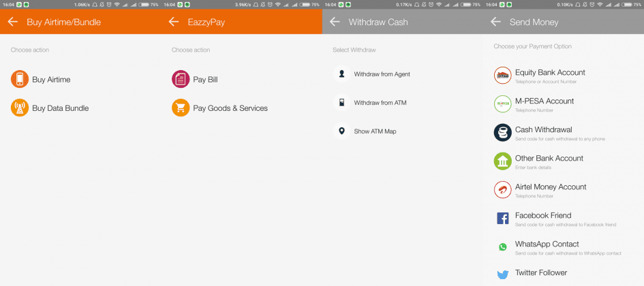Tap the Send Money header title
This screenshot has height=286, width=644.
534,22
